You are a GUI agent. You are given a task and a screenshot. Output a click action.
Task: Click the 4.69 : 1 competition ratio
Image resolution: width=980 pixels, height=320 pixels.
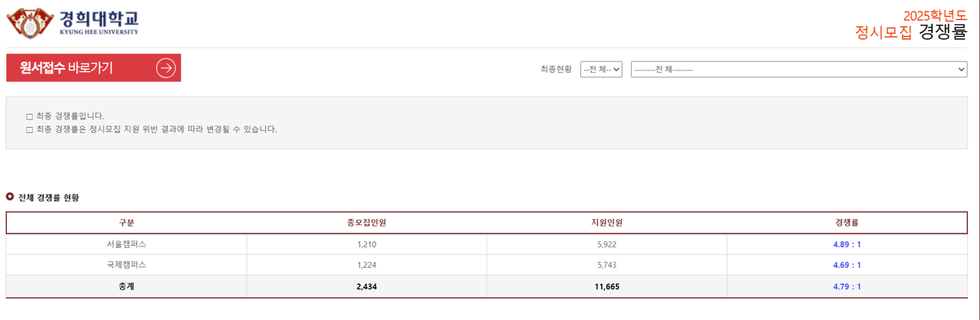pos(847,266)
